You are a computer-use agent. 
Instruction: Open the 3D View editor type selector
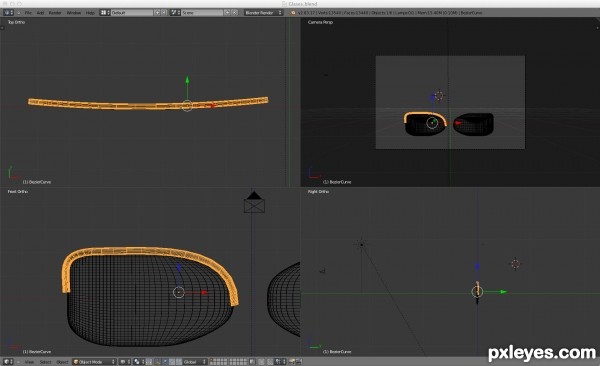click(x=8, y=362)
